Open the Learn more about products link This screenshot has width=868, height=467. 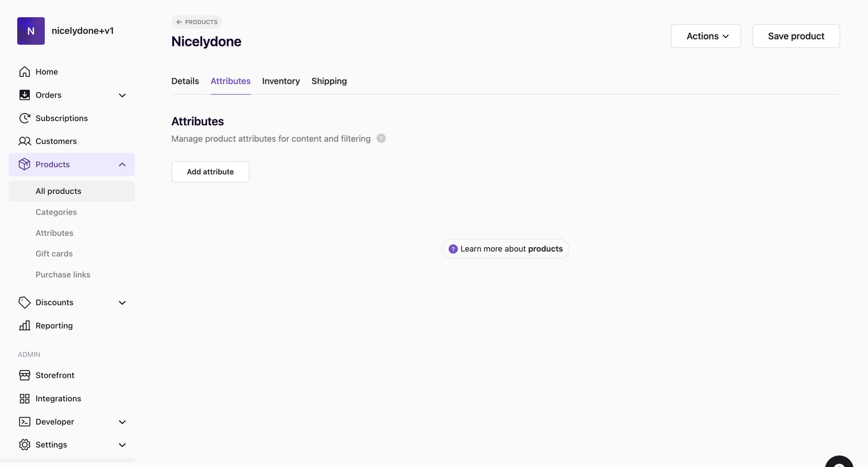506,249
